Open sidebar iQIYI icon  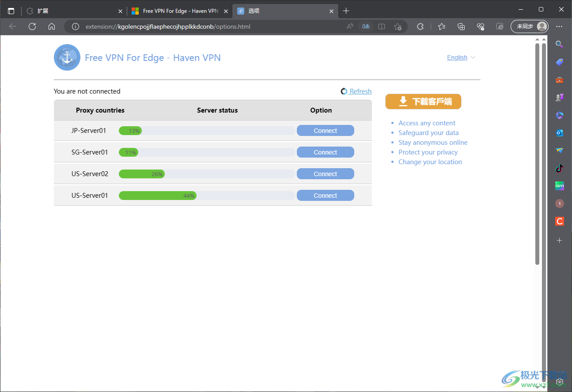(560, 186)
